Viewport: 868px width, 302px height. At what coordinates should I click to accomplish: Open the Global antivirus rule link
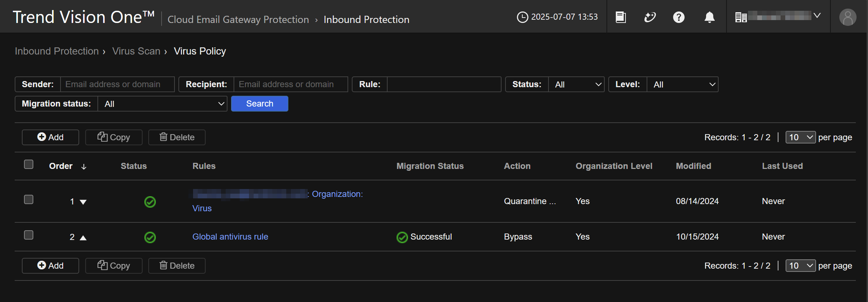(x=230, y=237)
